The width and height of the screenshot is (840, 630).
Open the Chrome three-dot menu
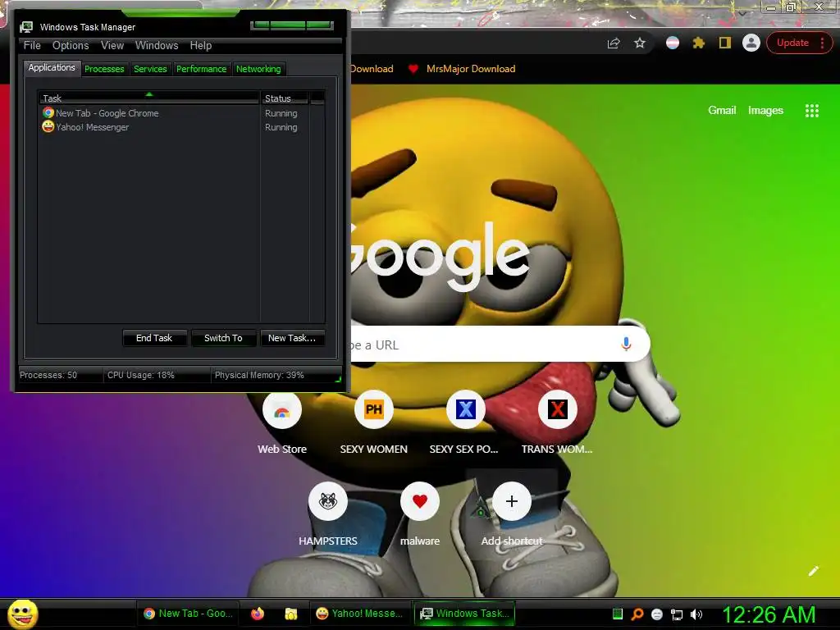click(822, 43)
